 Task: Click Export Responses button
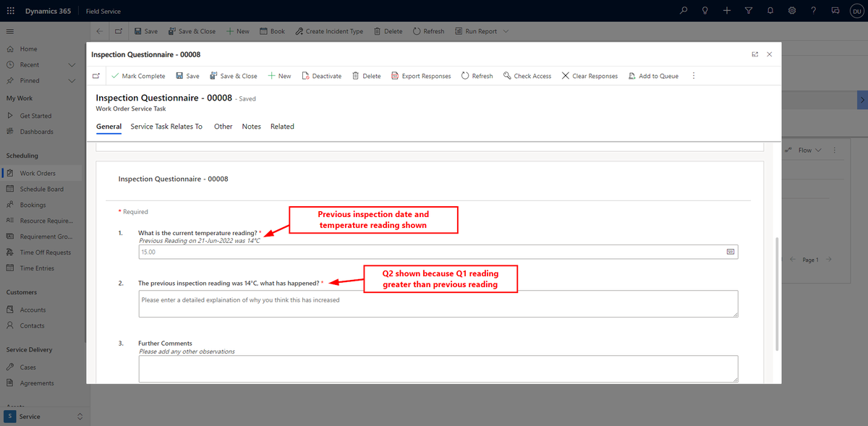click(x=421, y=76)
